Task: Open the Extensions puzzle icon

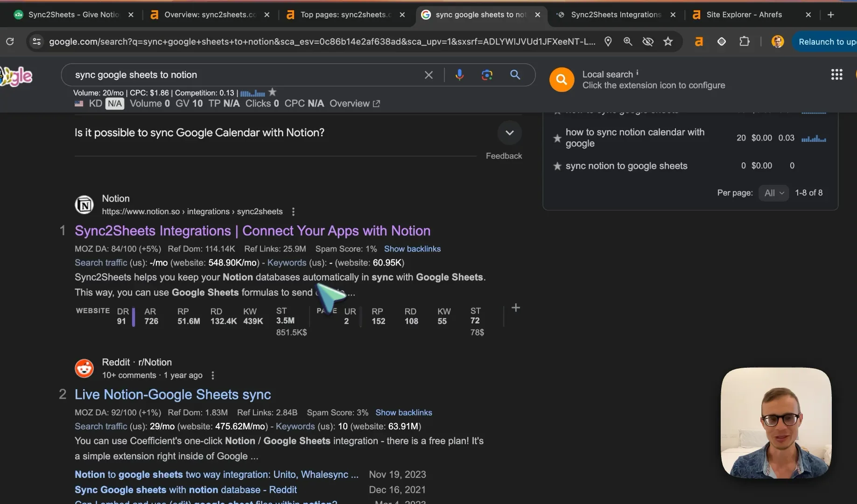Action: click(745, 42)
